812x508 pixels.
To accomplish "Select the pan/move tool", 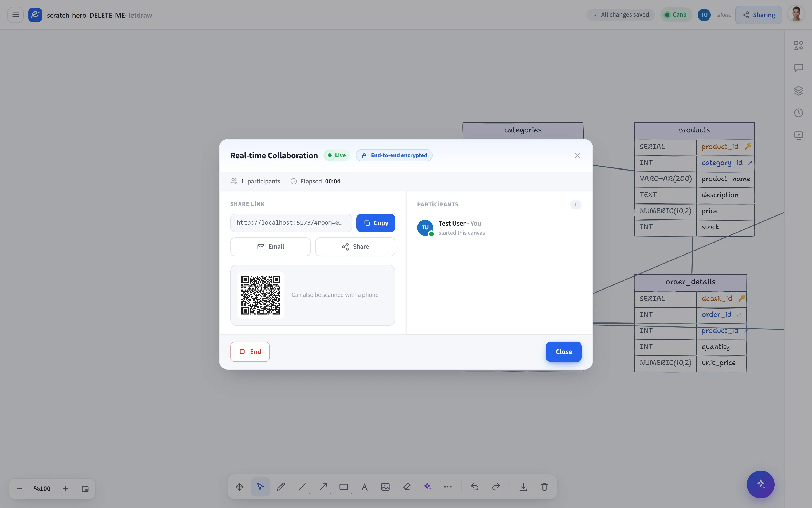I will click(x=240, y=487).
